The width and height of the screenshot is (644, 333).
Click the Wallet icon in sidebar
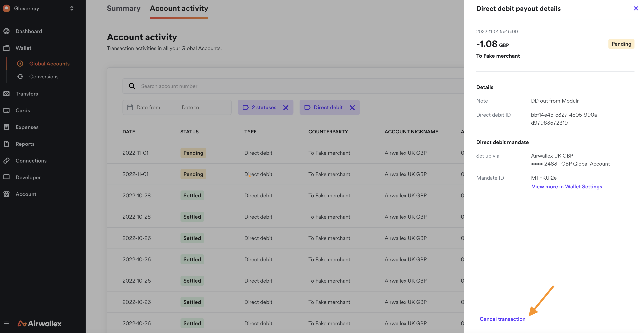tap(6, 48)
